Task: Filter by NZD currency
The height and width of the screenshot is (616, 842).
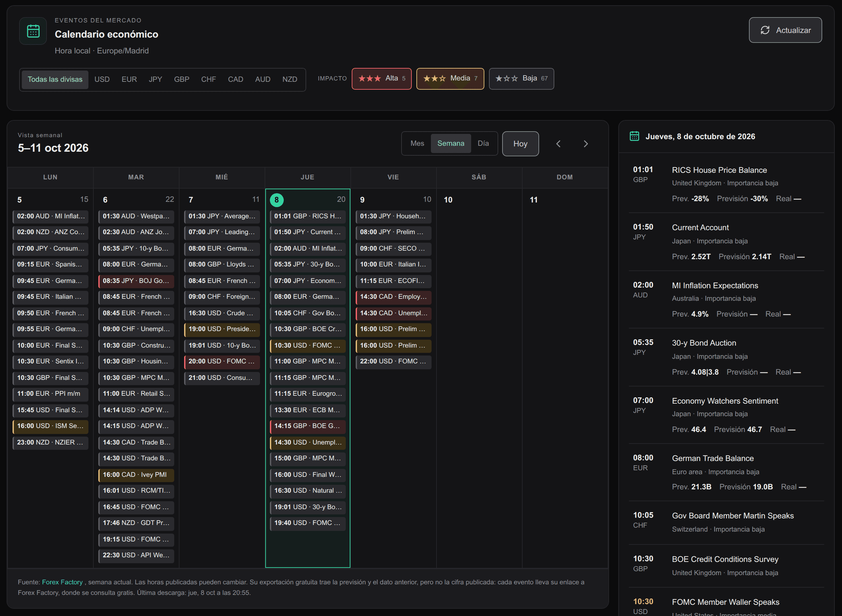Action: [289, 79]
